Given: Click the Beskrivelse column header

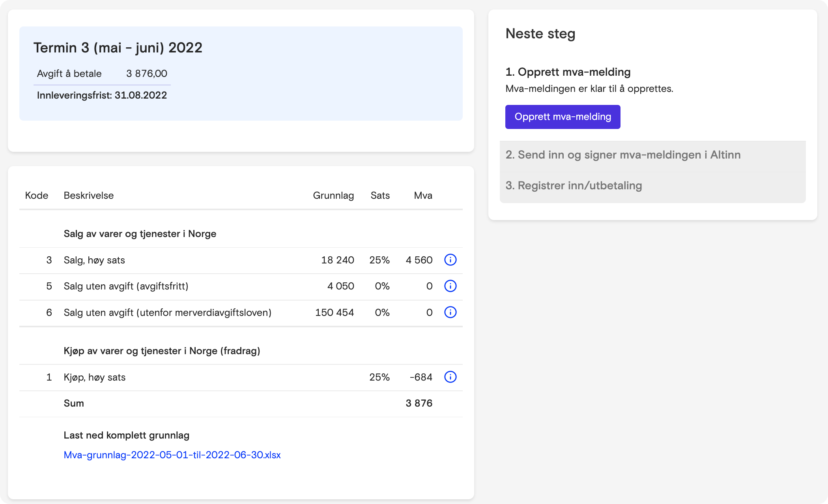Looking at the screenshot, I should tap(88, 195).
